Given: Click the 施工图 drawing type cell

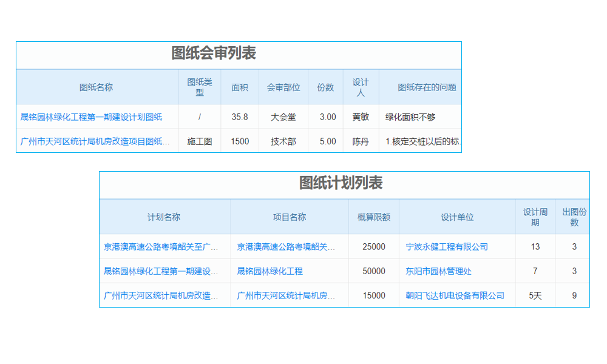Looking at the screenshot, I should (x=200, y=141).
